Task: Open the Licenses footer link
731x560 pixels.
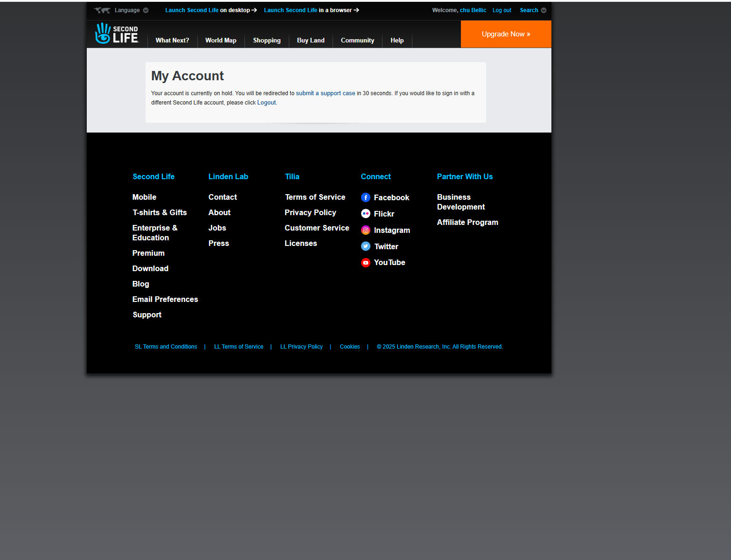Action: 300,244
